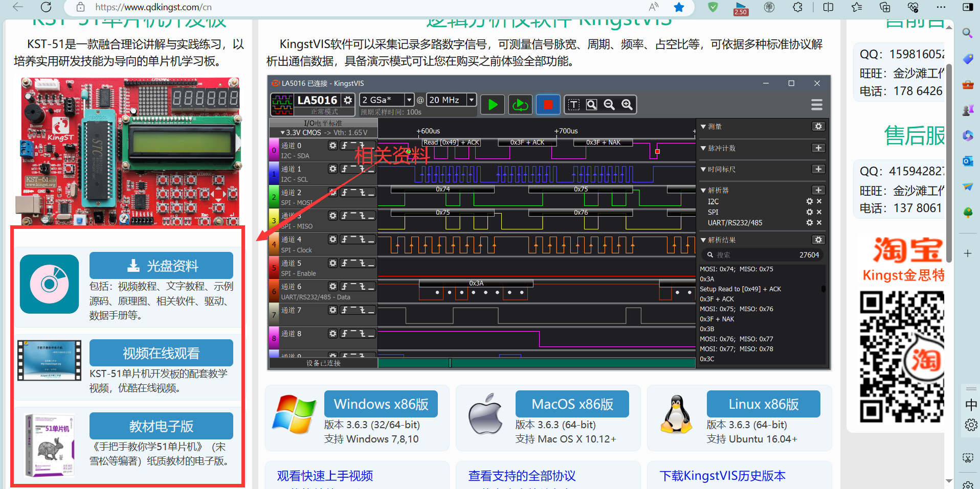Click the plus button on 解析器 header
The image size is (980, 489).
pos(818,190)
